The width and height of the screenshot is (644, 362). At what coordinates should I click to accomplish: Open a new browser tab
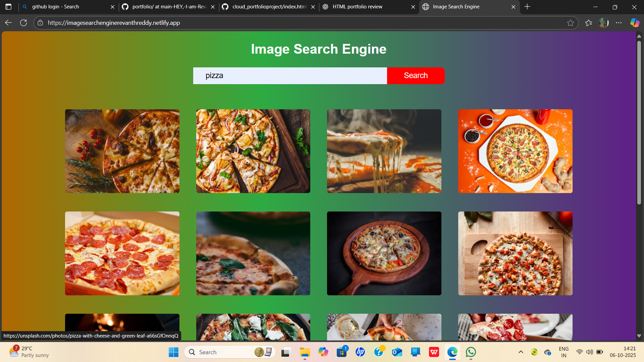coord(527,7)
